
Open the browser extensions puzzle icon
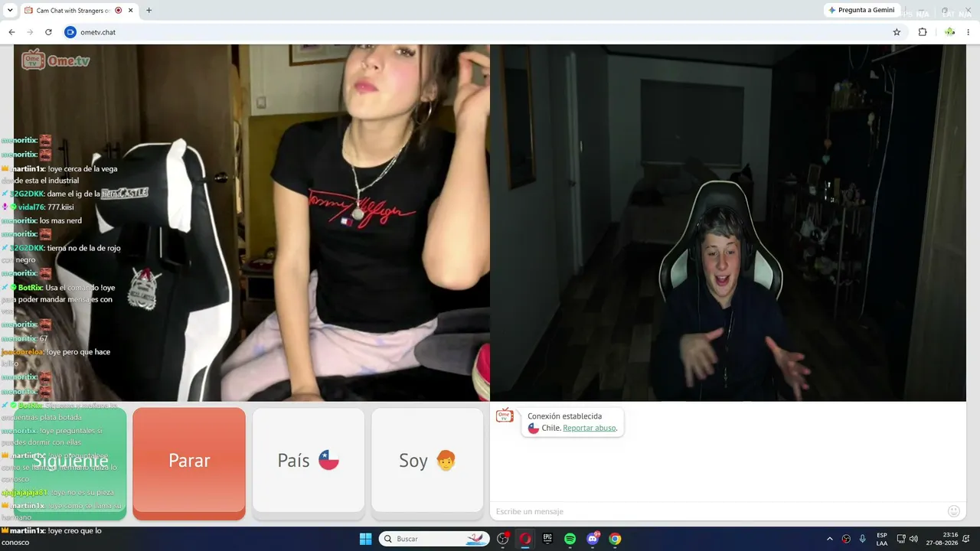coord(923,32)
